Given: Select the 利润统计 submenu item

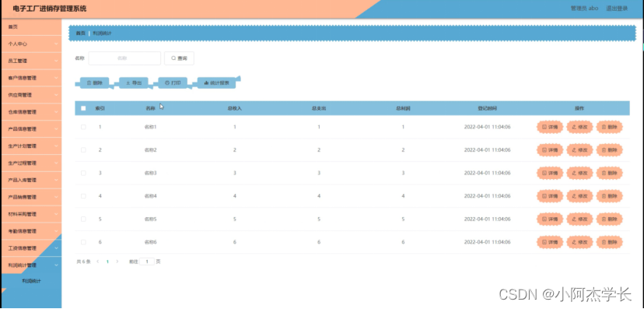Looking at the screenshot, I should 31,281.
